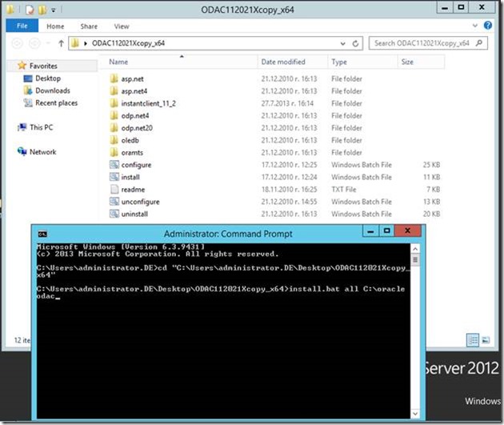Image resolution: width=504 pixels, height=425 pixels.
Task: Open the View ribbon tab
Action: click(x=121, y=26)
